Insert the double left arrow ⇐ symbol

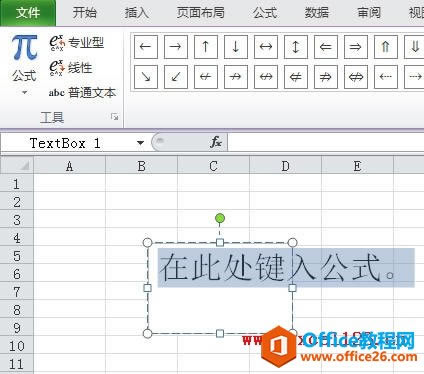(326, 47)
